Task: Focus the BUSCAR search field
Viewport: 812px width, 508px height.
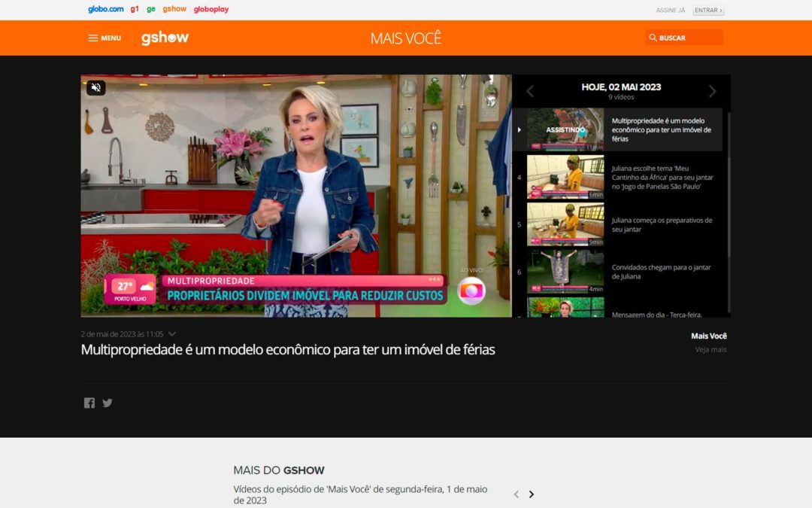Action: pyautogui.click(x=684, y=38)
